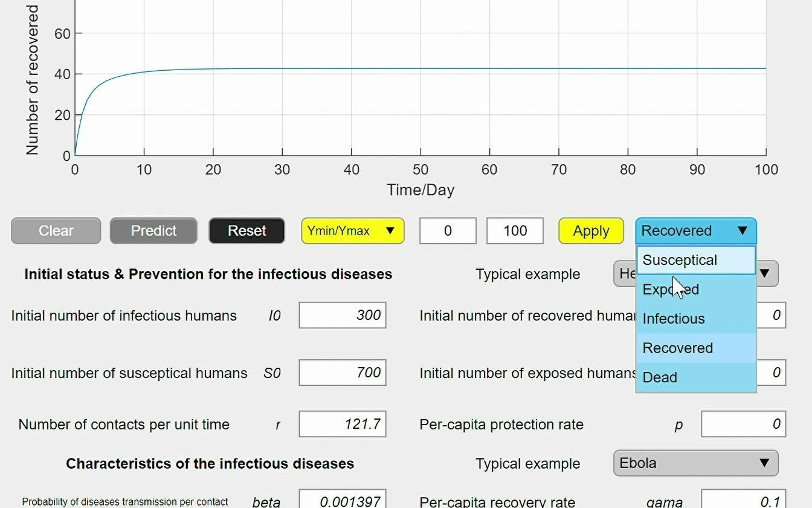The image size is (812, 508).
Task: Select Susceptical from the dropdown list
Action: pos(695,260)
